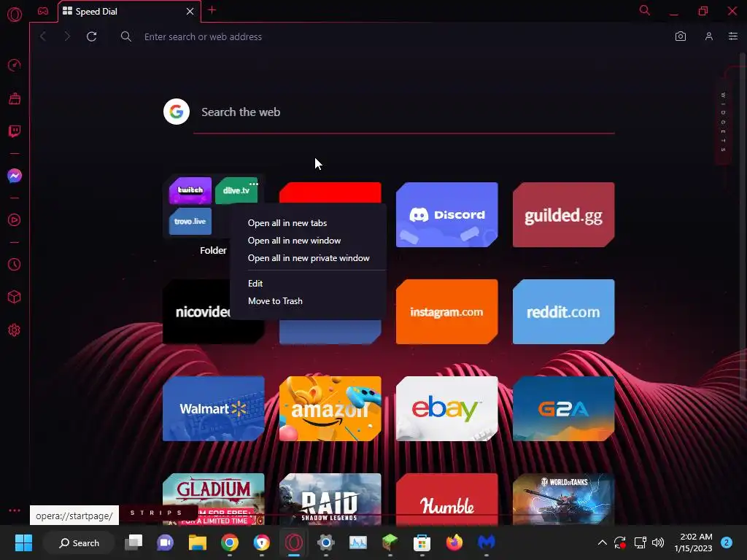Screen dimensions: 747x560
Task: Open File Explorer from taskbar
Action: [x=197, y=542]
